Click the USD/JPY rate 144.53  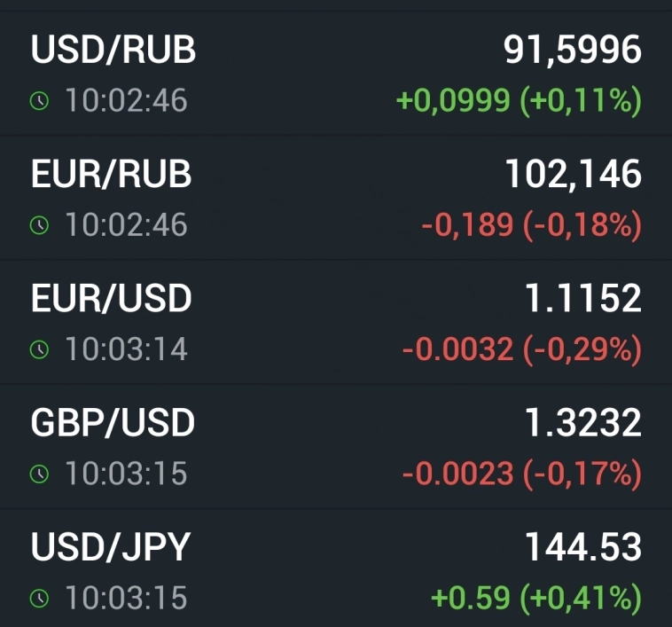[x=582, y=547]
